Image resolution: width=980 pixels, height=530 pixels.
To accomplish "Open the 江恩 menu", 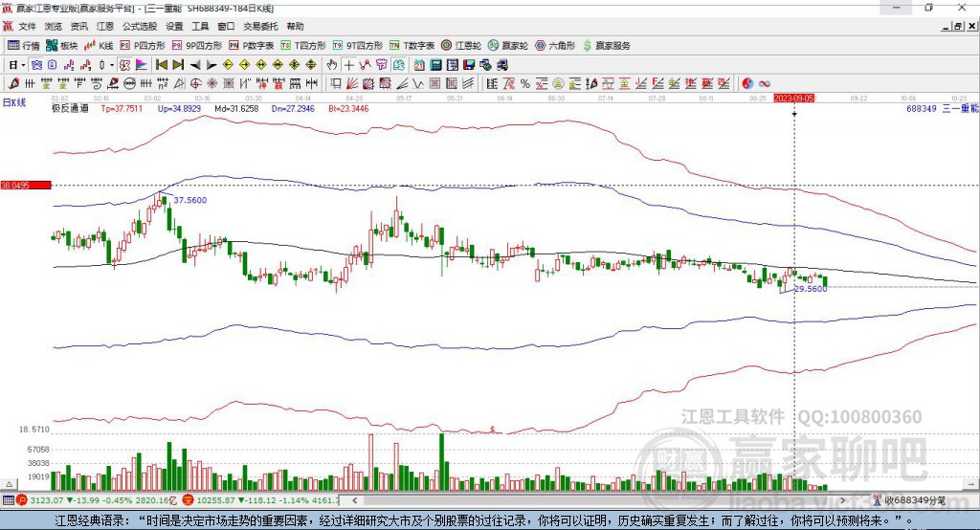I will click(x=105, y=26).
